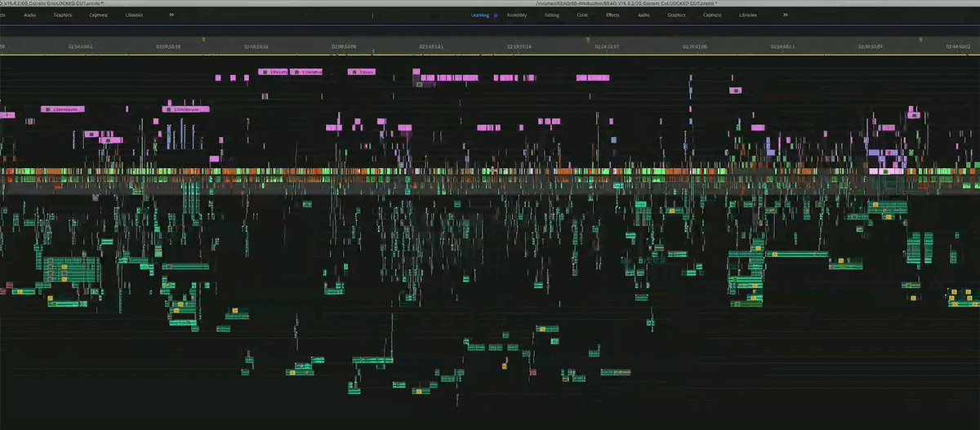Screen dimensions: 980x430
Task: Expand overflow chevrons in the truncated workspace bar
Action: click(171, 15)
